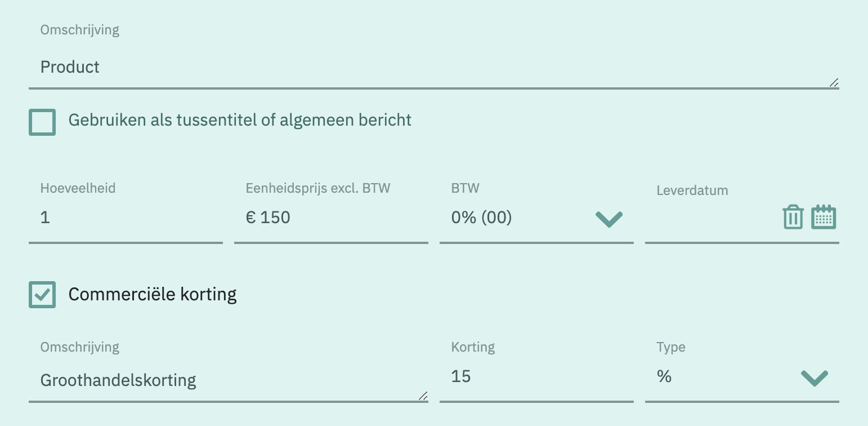Screen dimensions: 868x426
Task: Open the Type dropdown showing %
Action: click(x=742, y=377)
